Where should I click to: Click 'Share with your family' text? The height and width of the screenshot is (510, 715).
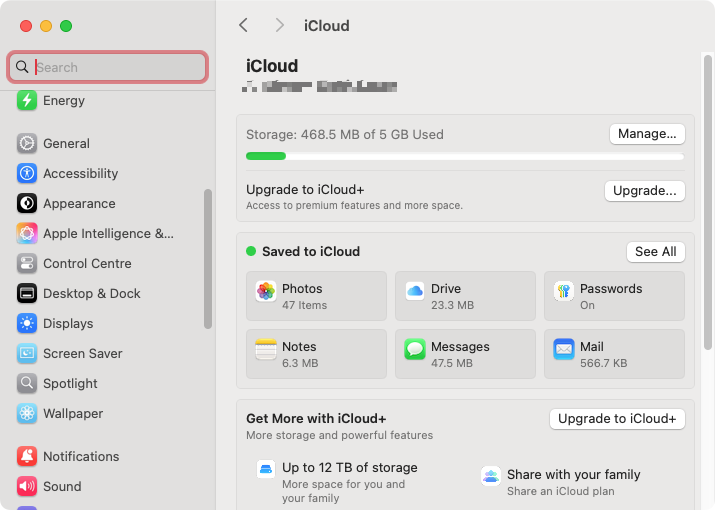pos(574,474)
